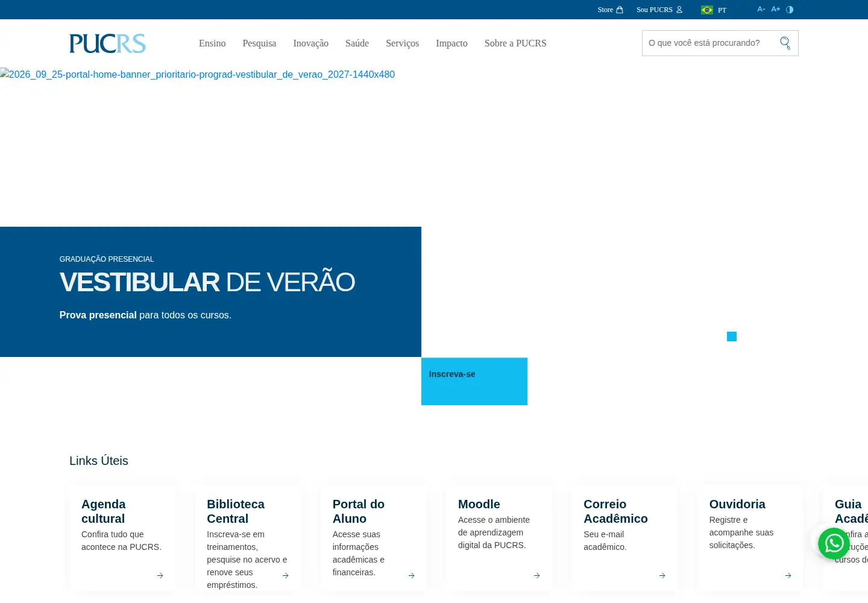The height and width of the screenshot is (603, 868).
Task: Open the Serviços menu
Action: [x=402, y=43]
